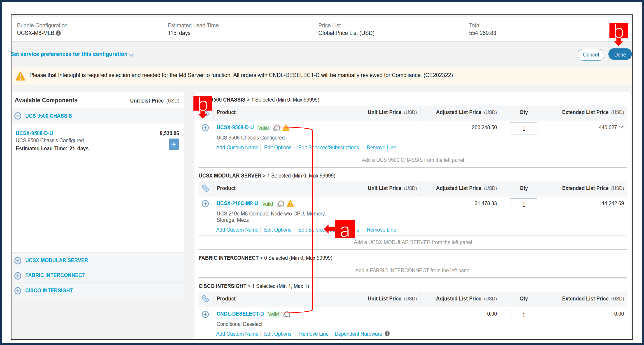Click Add Custom Name for UCSX-9508-D-U
The width and height of the screenshot is (644, 345).
[x=237, y=147]
